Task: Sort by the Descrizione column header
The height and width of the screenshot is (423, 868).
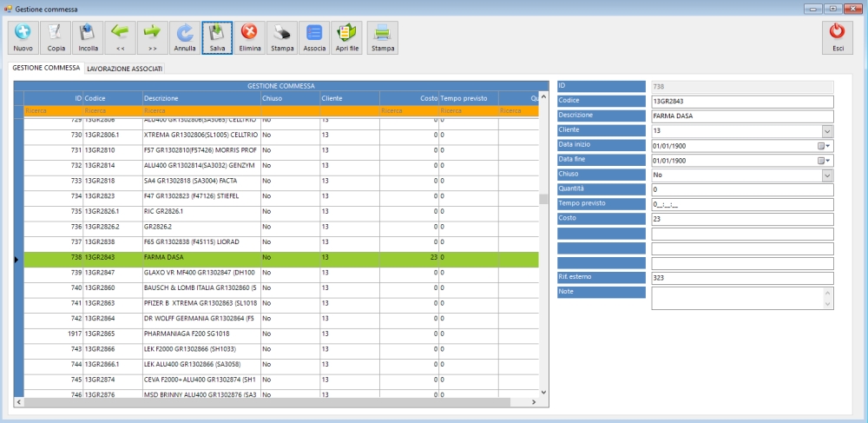Action: tap(201, 98)
